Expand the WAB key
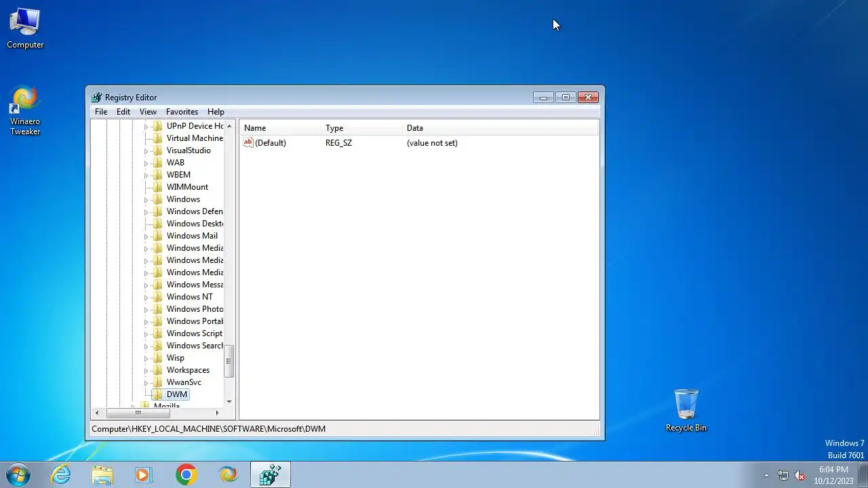868x488 pixels. point(146,163)
